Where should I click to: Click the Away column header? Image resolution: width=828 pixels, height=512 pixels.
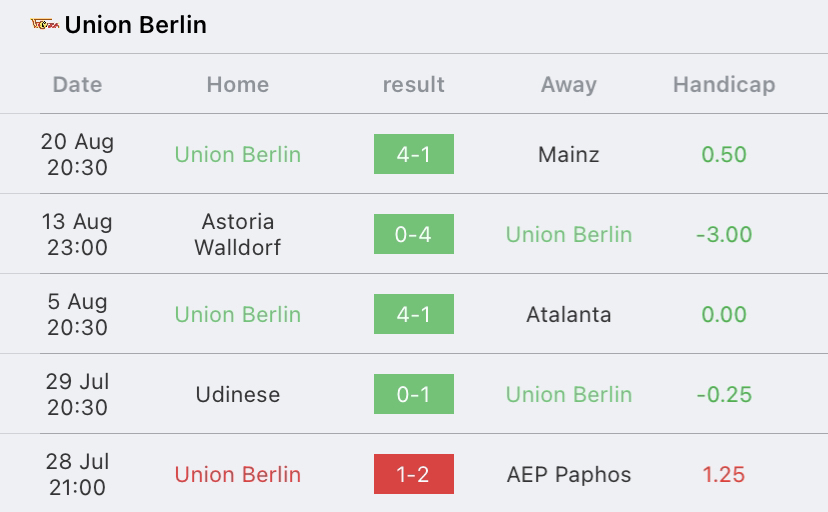pyautogui.click(x=569, y=84)
